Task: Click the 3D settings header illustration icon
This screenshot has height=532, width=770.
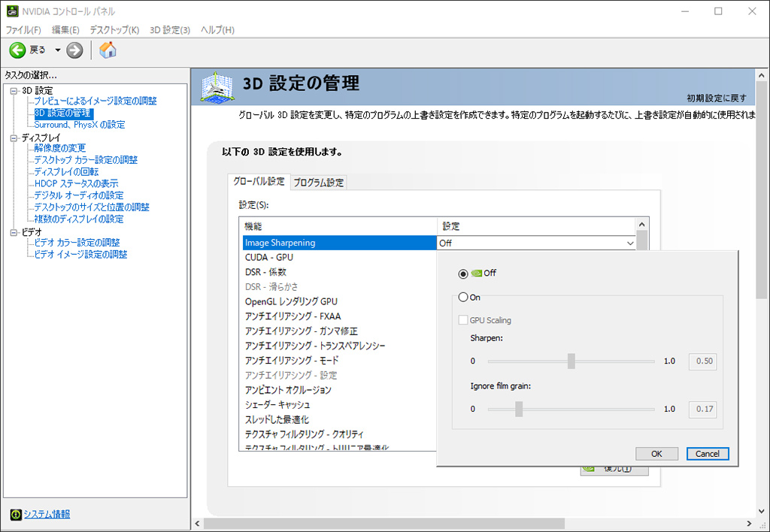Action: pos(217,88)
